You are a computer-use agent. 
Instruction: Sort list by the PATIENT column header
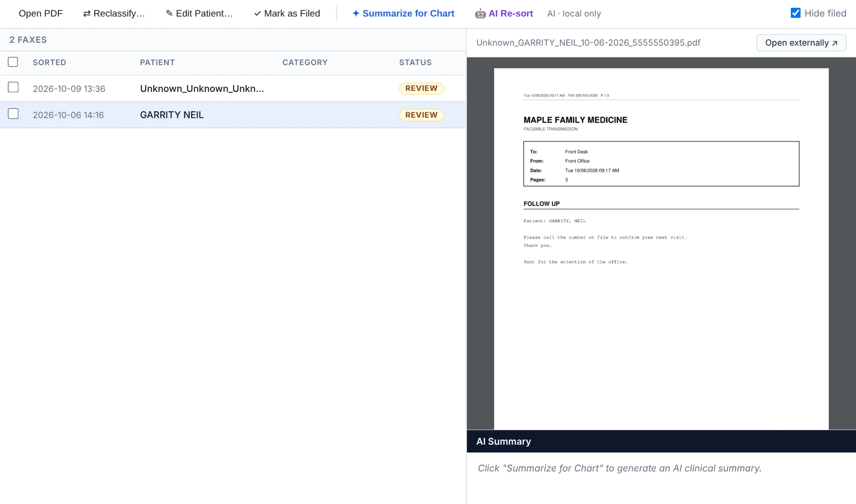(157, 62)
